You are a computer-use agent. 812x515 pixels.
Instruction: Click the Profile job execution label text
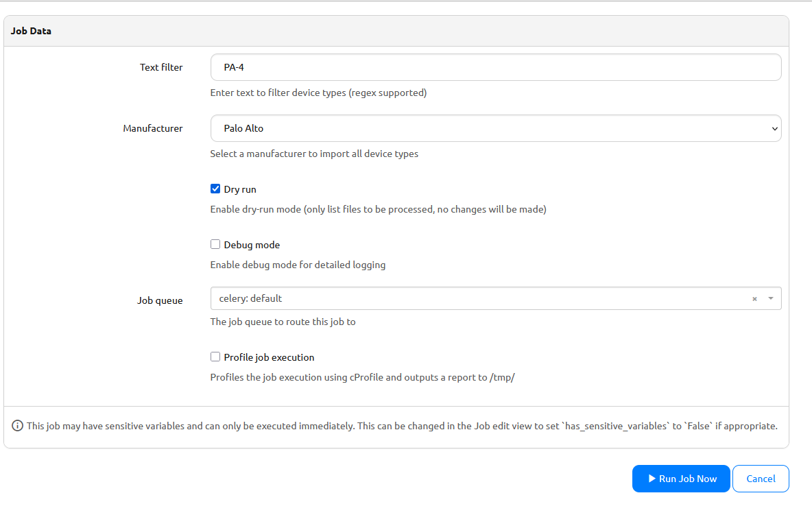[x=269, y=357]
